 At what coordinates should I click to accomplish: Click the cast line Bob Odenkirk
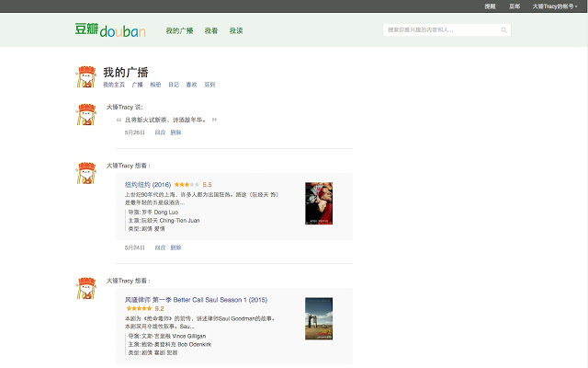pyautogui.click(x=169, y=344)
